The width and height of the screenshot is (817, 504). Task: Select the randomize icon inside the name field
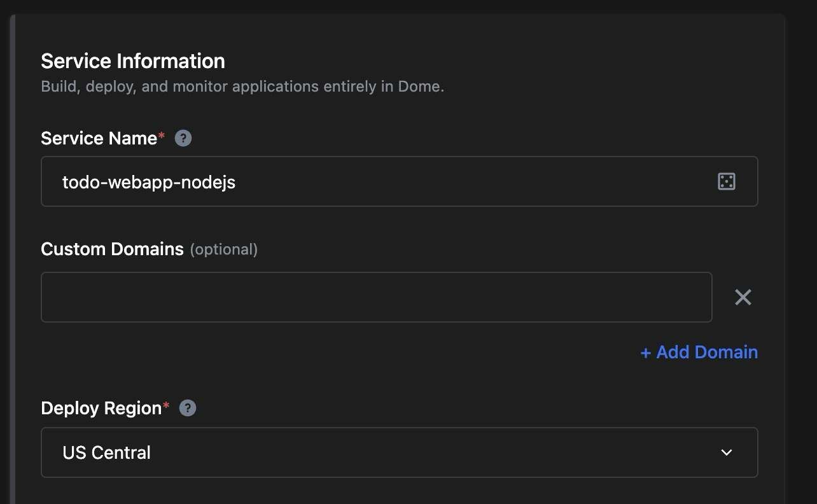point(727,181)
